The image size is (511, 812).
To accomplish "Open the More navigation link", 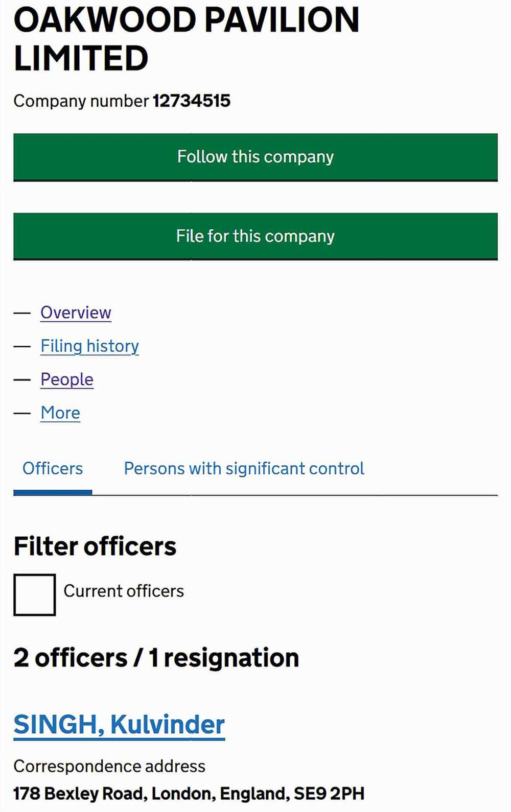I will (x=60, y=413).
